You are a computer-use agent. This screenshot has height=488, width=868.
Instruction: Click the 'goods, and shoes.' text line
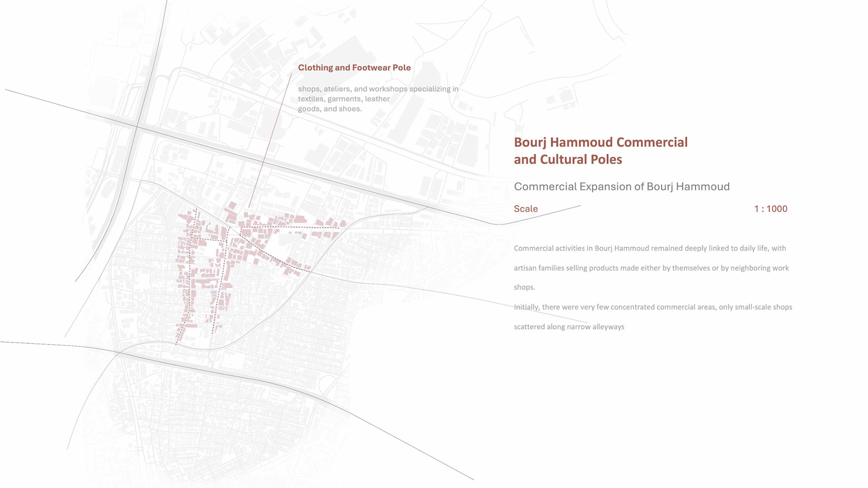(x=330, y=109)
